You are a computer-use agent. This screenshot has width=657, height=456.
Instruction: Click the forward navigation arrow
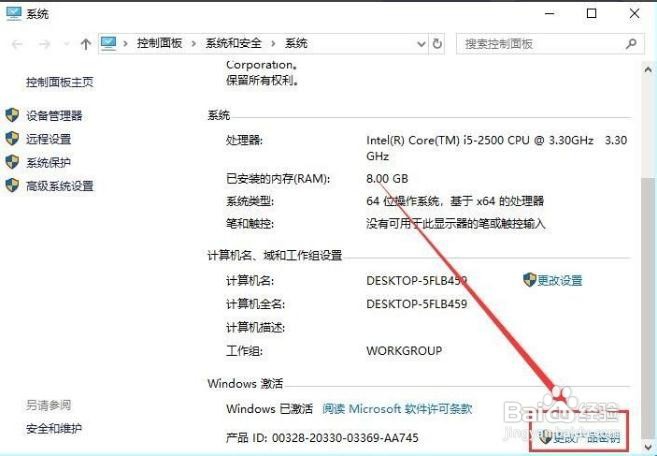click(x=44, y=44)
